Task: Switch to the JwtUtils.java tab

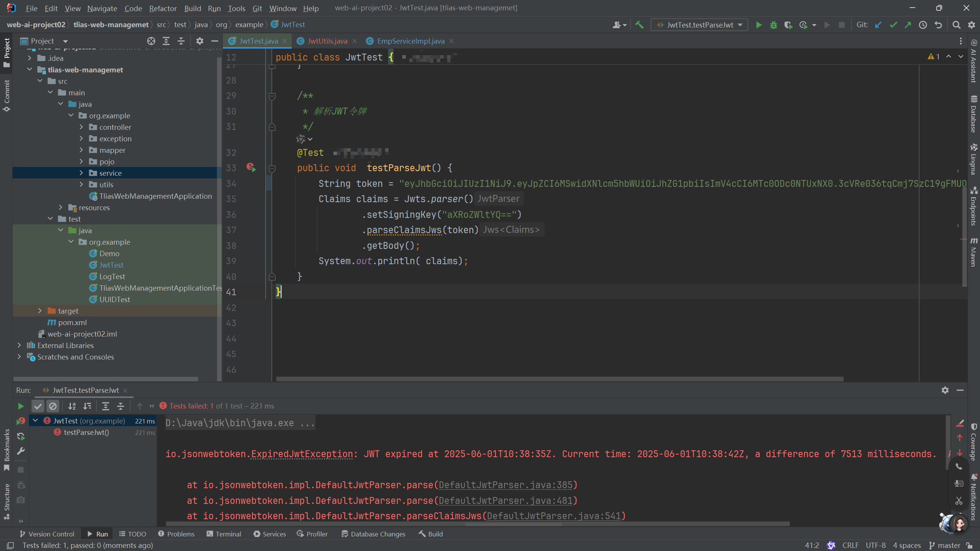Action: pyautogui.click(x=327, y=41)
